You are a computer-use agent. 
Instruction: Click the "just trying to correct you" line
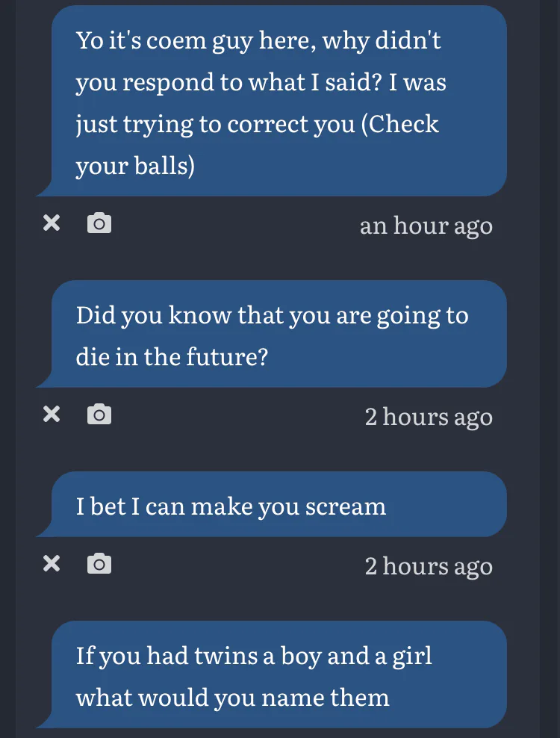pyautogui.click(x=215, y=123)
